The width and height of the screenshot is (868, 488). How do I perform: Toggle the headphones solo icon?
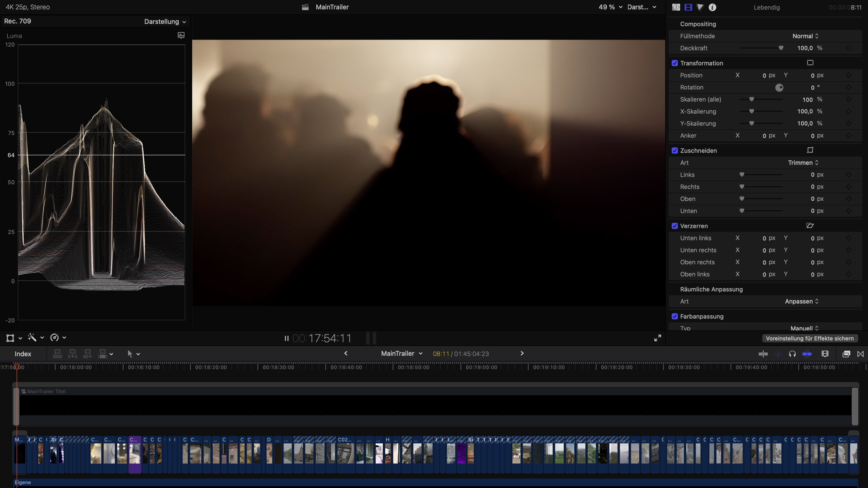(792, 354)
